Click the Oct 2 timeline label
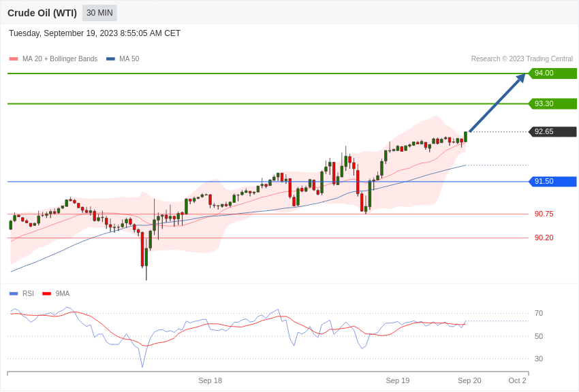Viewport: 579px width, 392px height. 517,380
